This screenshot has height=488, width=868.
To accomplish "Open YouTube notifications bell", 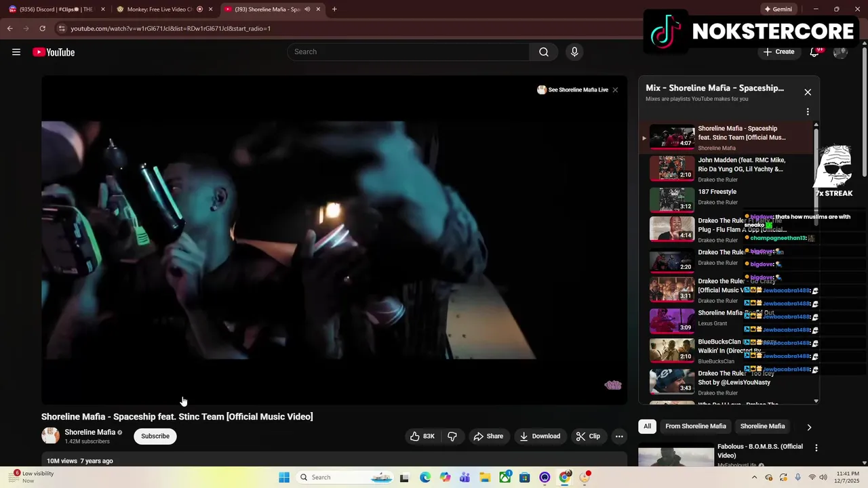I will (814, 52).
